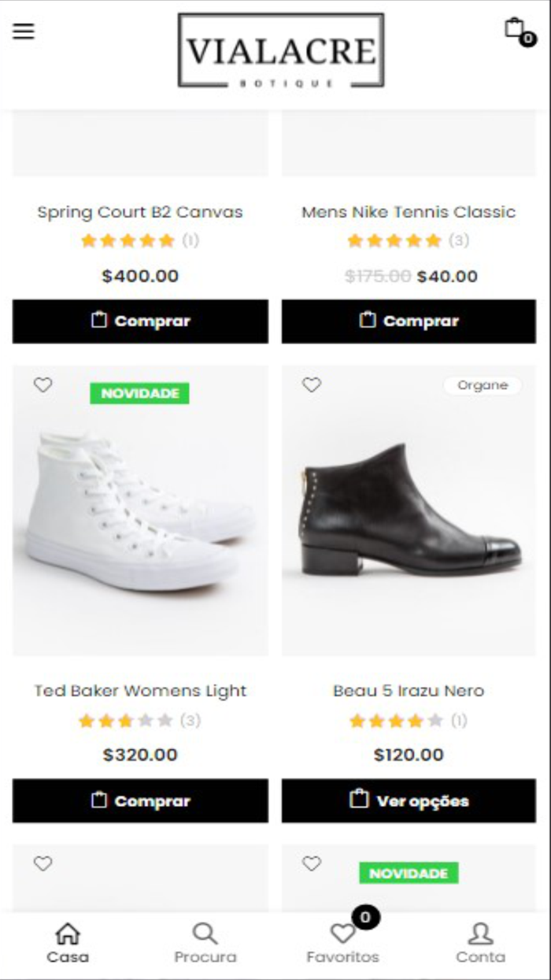Image resolution: width=551 pixels, height=980 pixels.
Task: Open the Mens Nike Tennis Classic title link
Action: tap(409, 212)
